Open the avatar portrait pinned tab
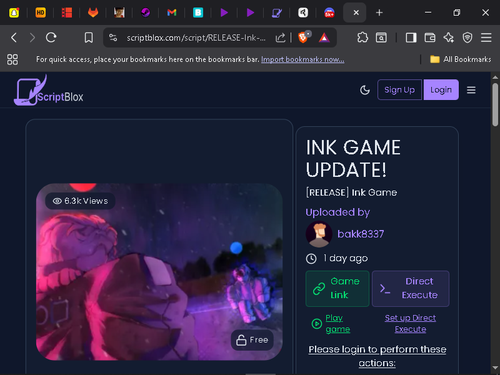 (119, 13)
